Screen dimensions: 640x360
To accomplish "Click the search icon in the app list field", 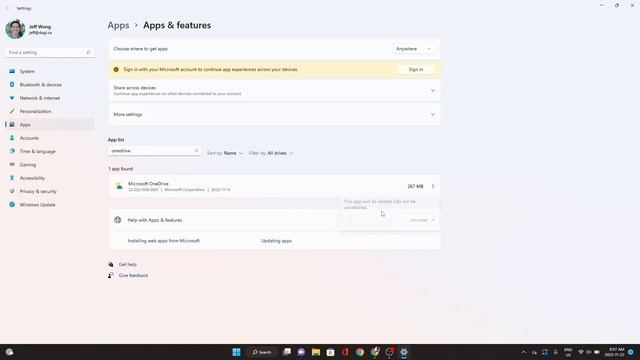I will (x=196, y=151).
